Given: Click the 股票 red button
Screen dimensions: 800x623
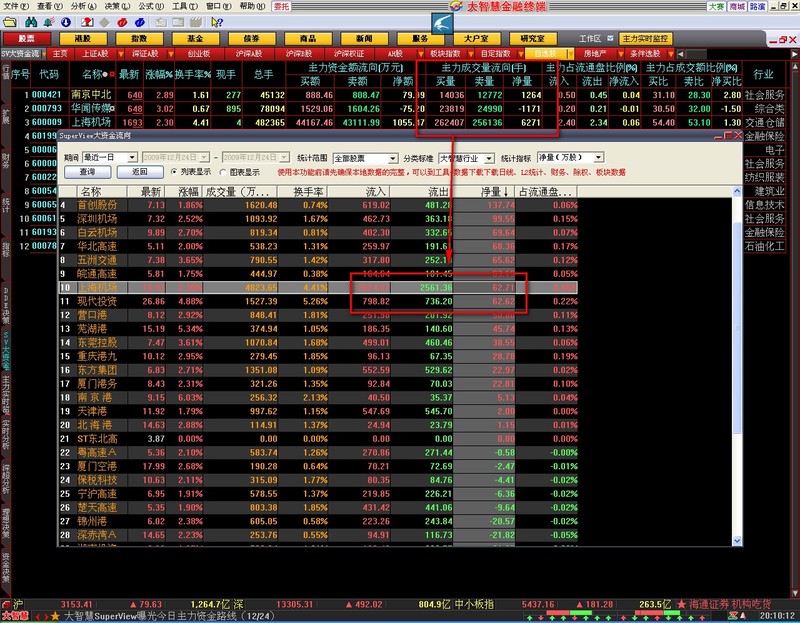Looking at the screenshot, I should click(27, 39).
